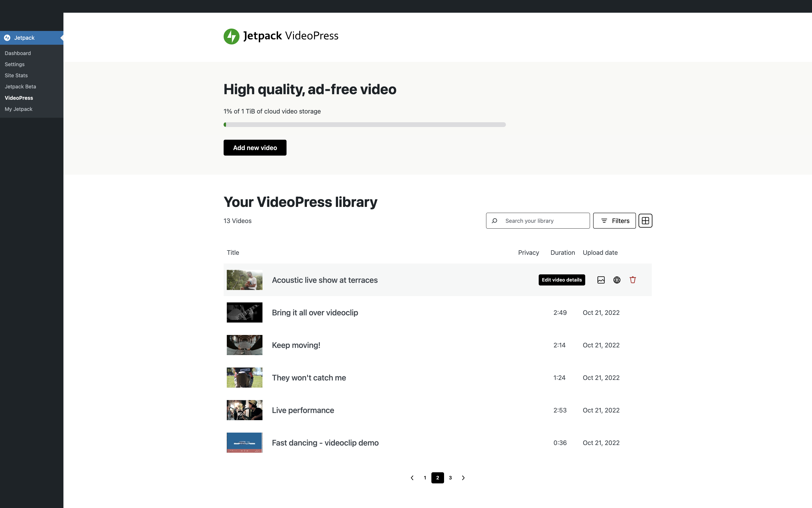
Task: Open Site Stats in the sidebar
Action: pos(16,75)
